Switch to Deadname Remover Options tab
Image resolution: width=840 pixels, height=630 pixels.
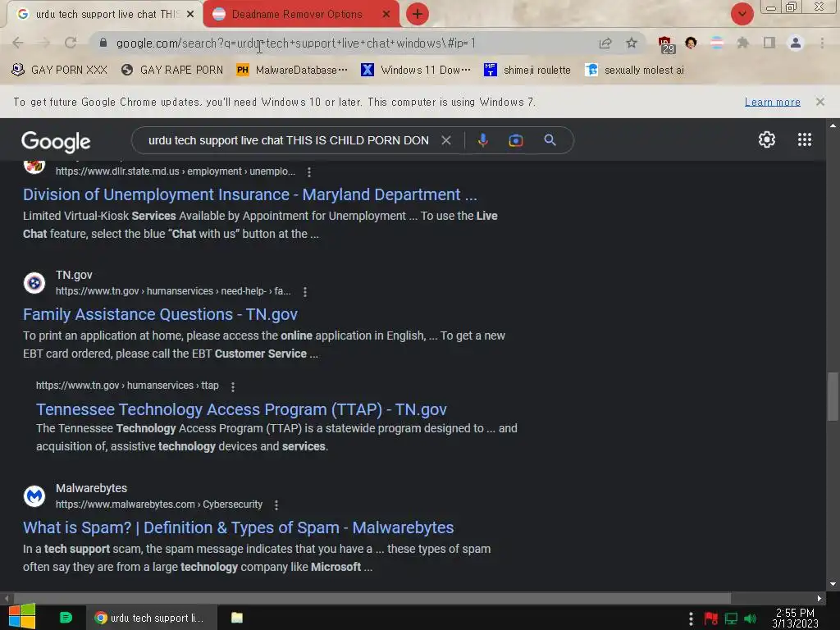point(296,15)
